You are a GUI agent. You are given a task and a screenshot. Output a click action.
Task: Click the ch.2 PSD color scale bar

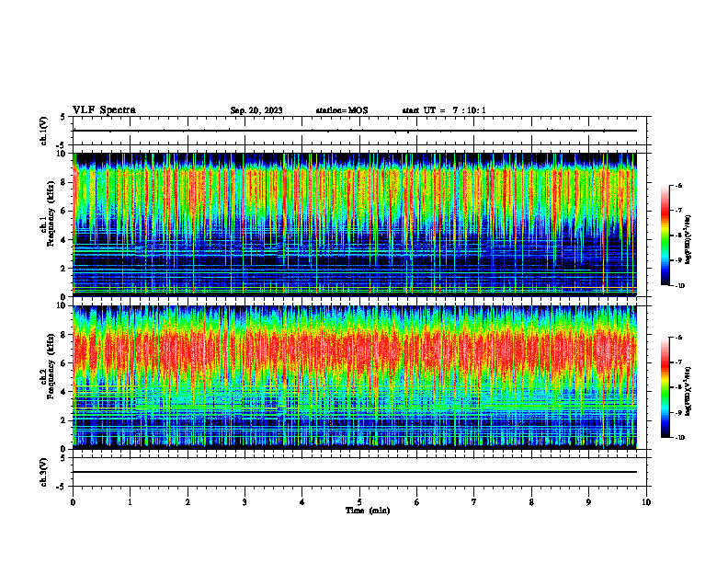pyautogui.click(x=665, y=387)
